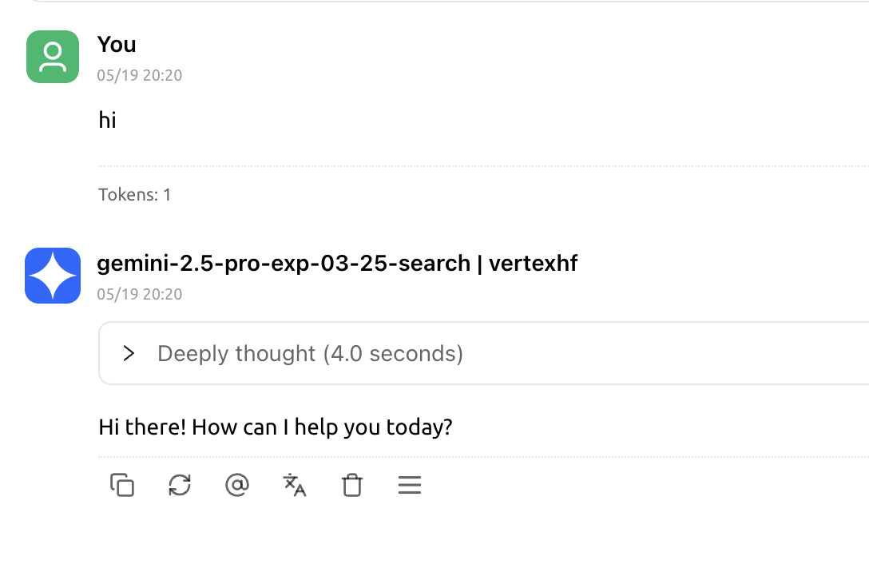Viewport: 869px width, 588px height.
Task: Translate the assistant message
Action: [295, 485]
